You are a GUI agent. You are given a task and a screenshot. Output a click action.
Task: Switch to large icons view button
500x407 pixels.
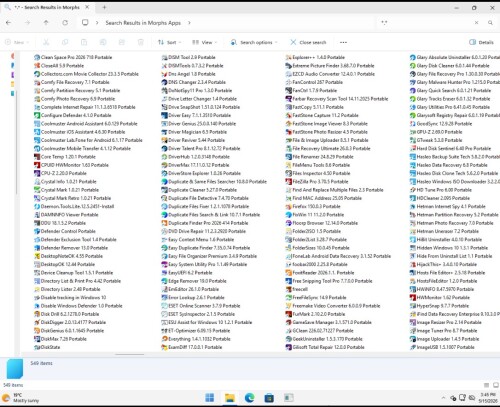[x=496, y=385]
